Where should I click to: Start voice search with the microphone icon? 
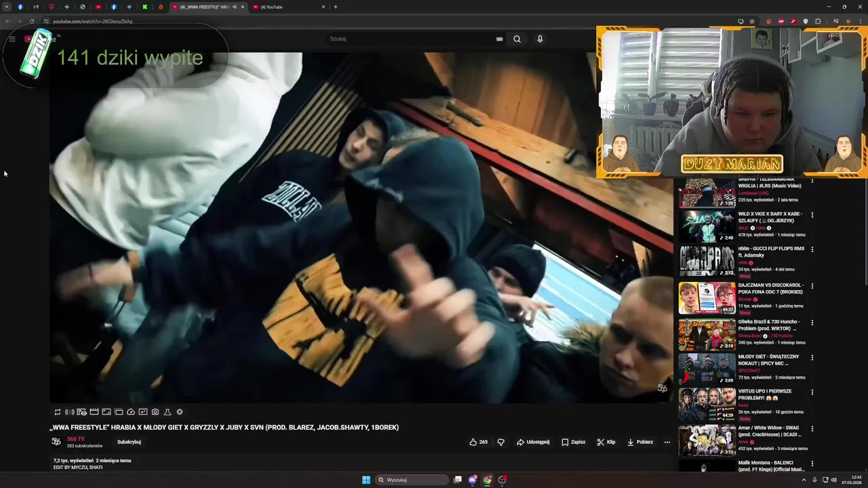tap(540, 39)
